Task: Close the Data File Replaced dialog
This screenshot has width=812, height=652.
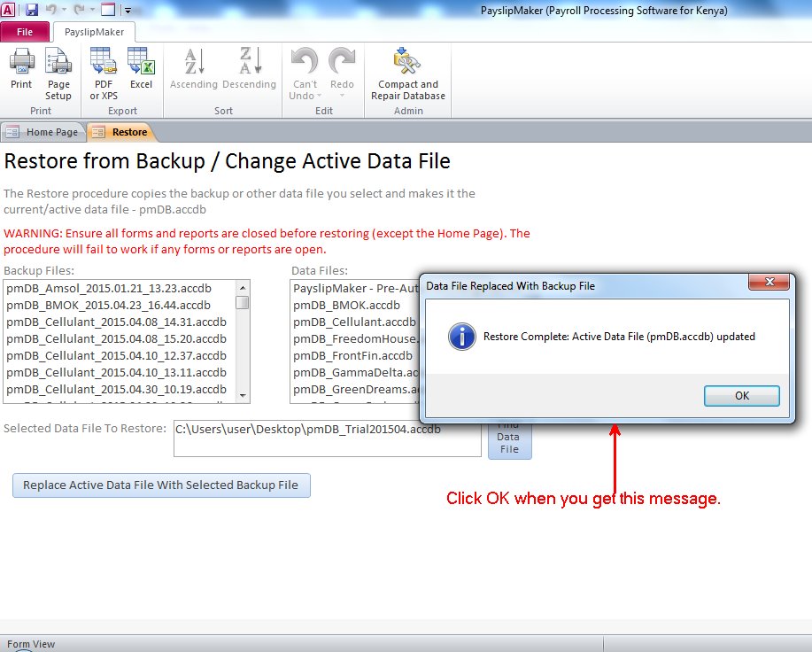Action: tap(769, 282)
